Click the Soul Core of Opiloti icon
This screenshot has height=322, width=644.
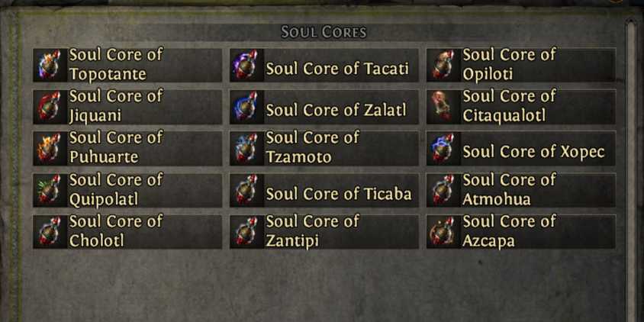(x=443, y=66)
